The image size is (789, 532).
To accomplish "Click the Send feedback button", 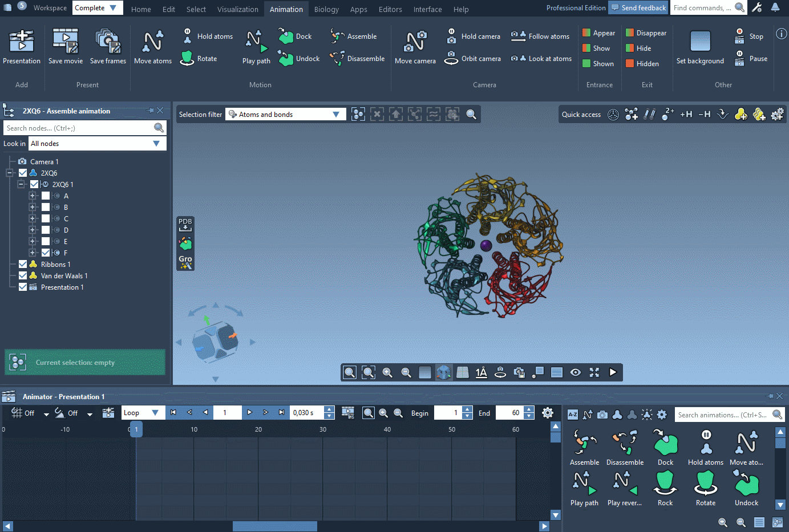I will tap(638, 8).
